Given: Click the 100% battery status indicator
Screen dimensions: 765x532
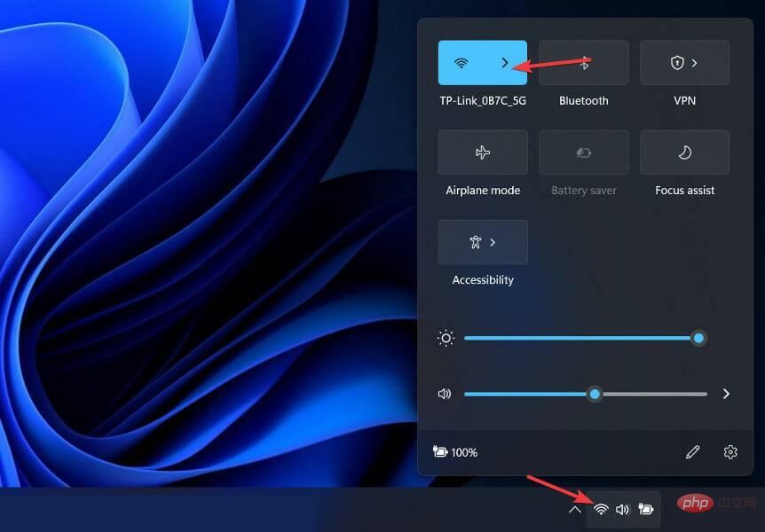Looking at the screenshot, I should [x=454, y=452].
